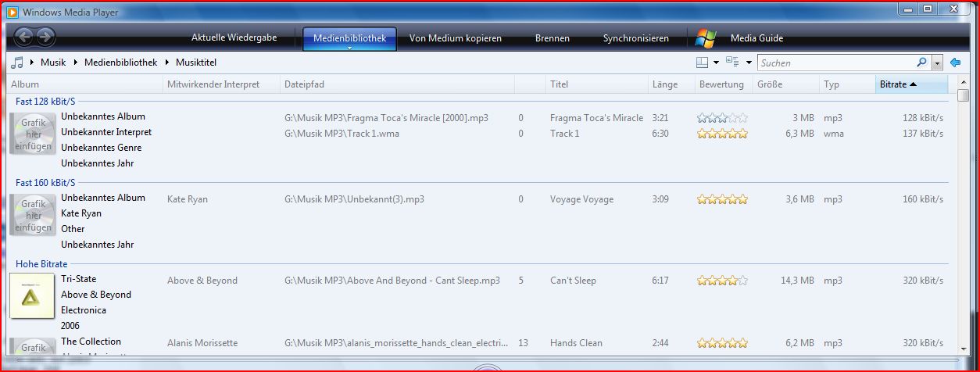Sort by Album column header
This screenshot has height=372, width=980.
[x=84, y=84]
